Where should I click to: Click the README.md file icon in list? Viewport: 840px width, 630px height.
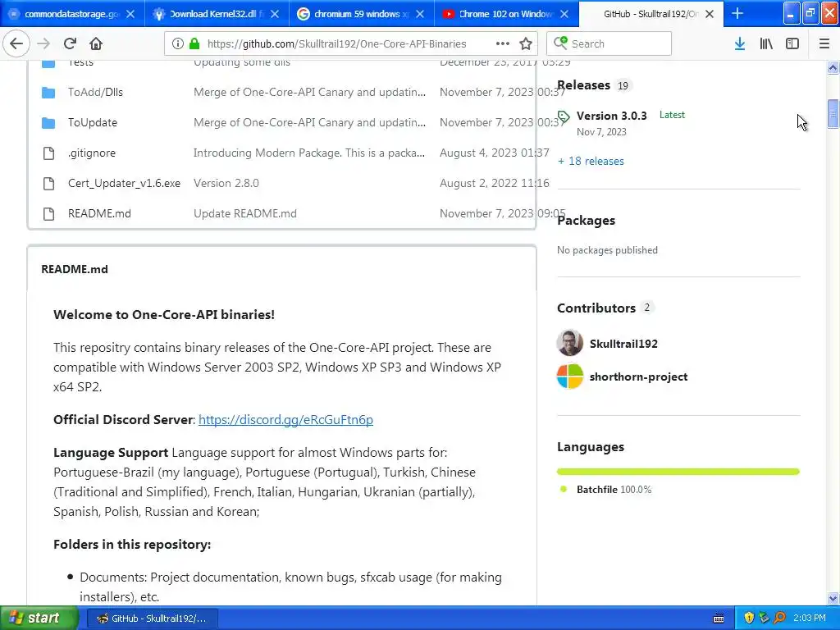48,214
